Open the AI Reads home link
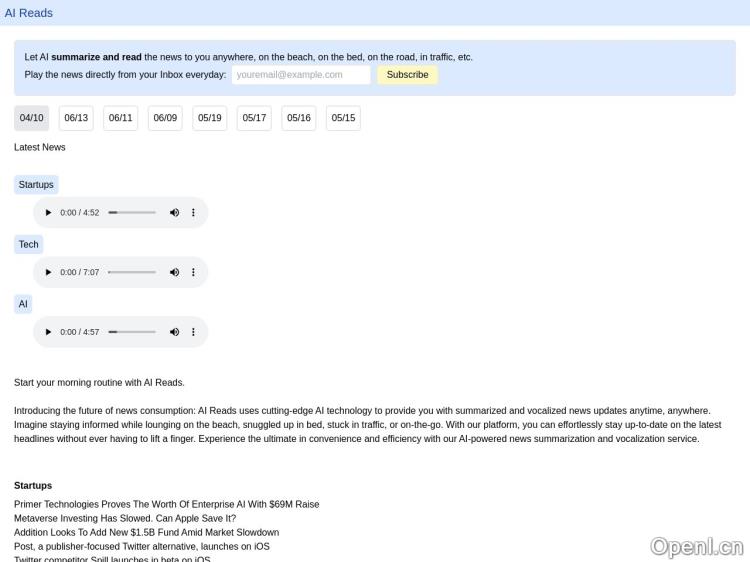This screenshot has height=562, width=750. pos(29,13)
